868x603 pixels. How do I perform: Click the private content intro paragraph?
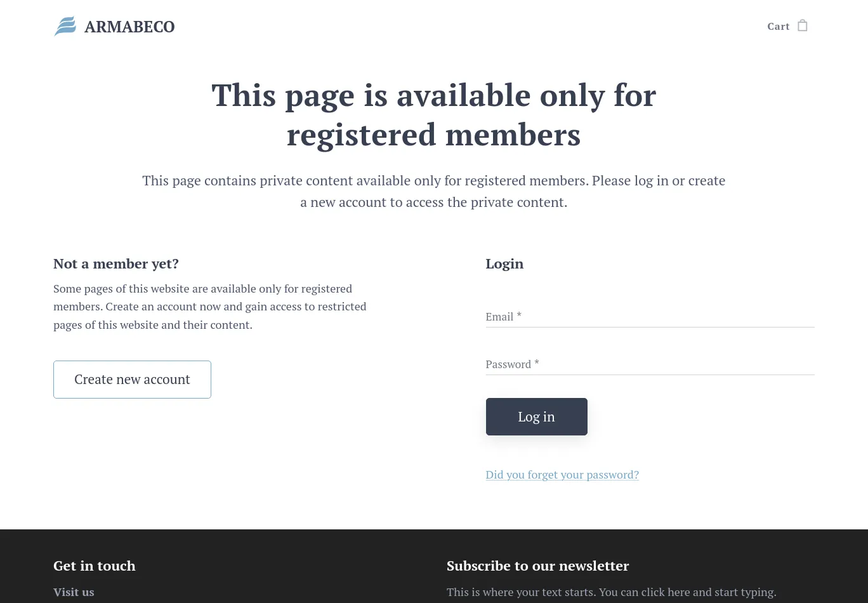pos(434,191)
